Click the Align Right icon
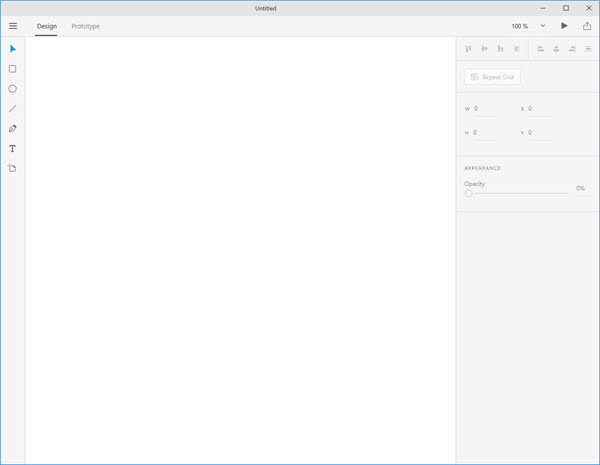Screen dimensions: 600x465 [x=572, y=49]
